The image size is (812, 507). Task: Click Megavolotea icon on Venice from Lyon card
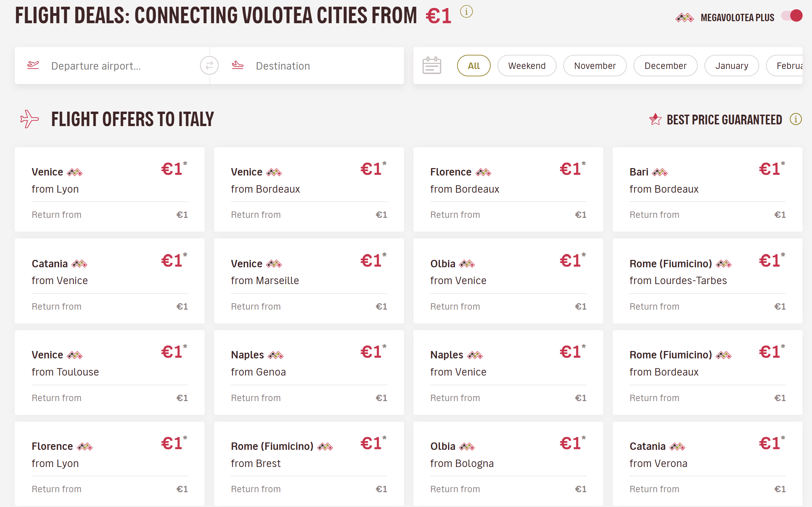pyautogui.click(x=75, y=172)
